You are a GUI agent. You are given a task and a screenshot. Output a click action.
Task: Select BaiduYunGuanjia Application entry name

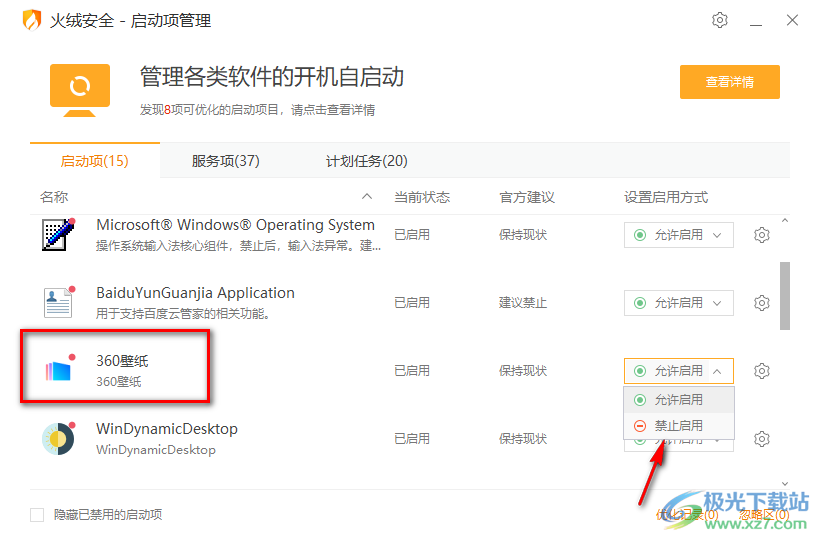(x=195, y=293)
